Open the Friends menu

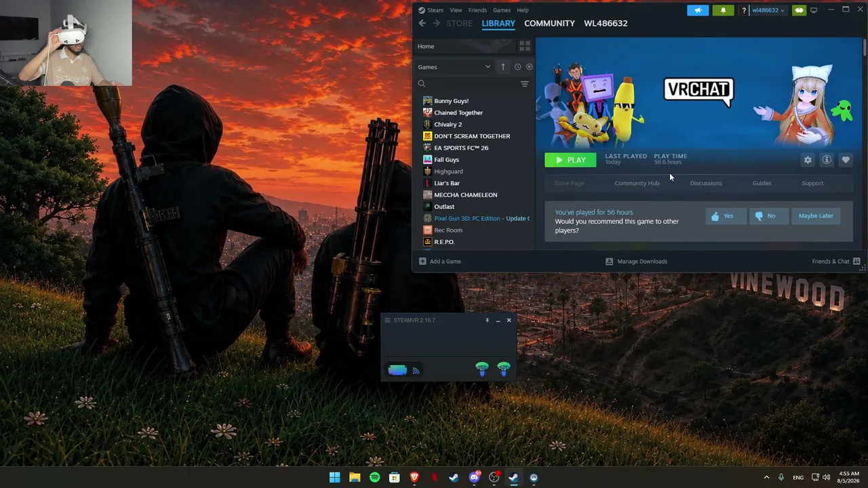tap(477, 10)
